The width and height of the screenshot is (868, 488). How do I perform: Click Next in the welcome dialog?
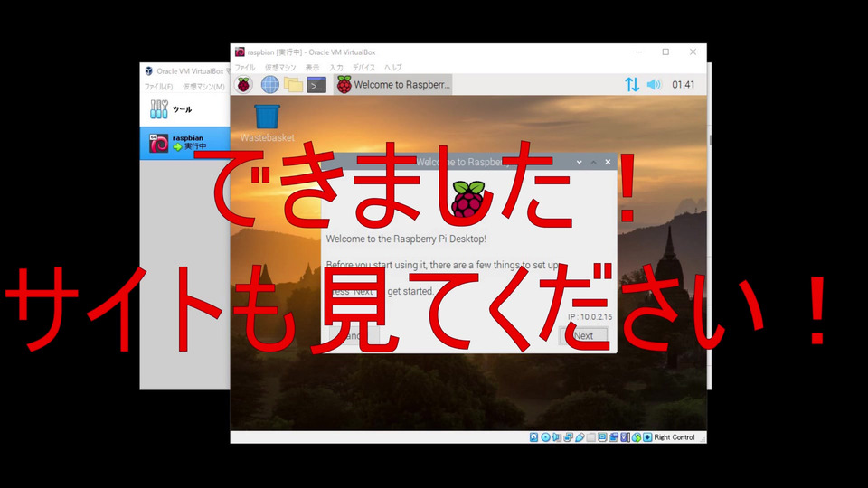click(583, 336)
